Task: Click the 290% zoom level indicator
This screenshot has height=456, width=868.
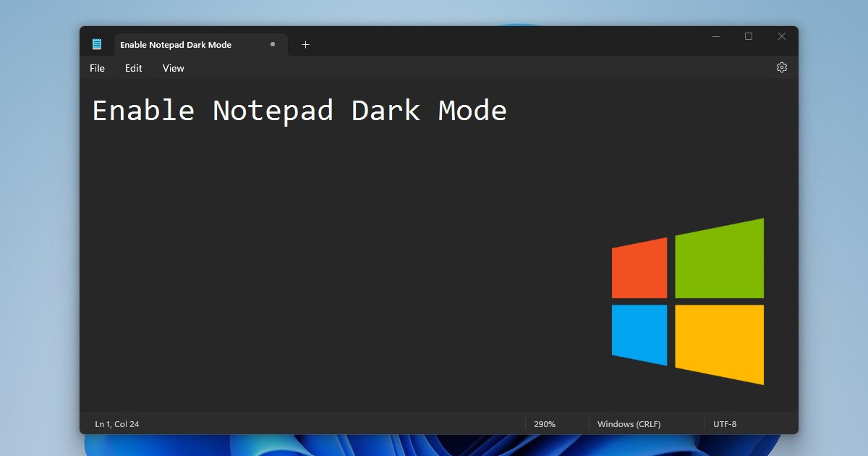Action: [545, 423]
